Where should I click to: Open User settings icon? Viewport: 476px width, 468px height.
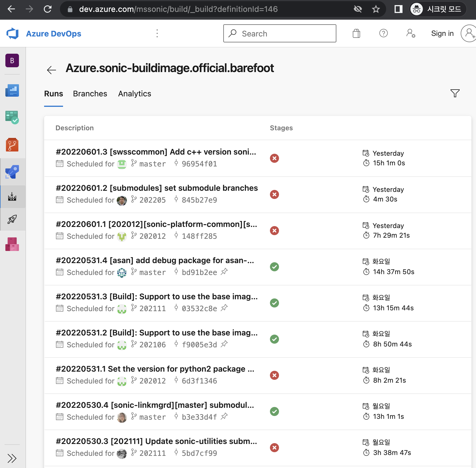(411, 33)
